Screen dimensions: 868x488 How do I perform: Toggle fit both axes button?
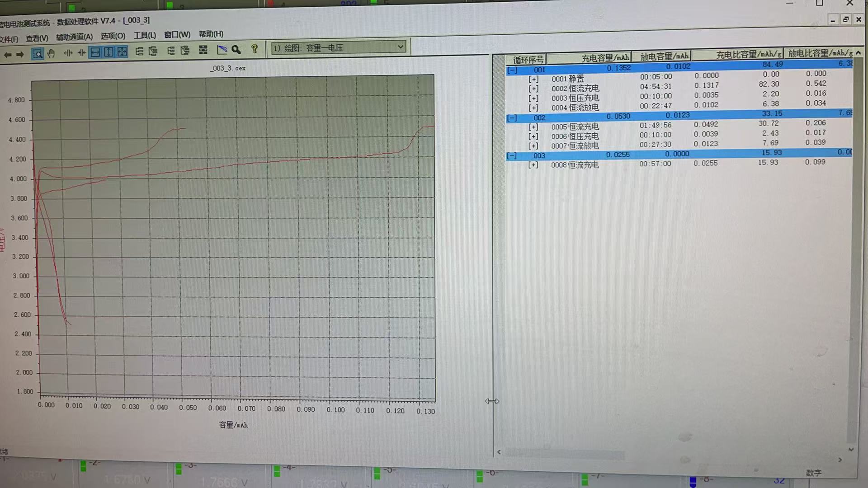point(122,52)
